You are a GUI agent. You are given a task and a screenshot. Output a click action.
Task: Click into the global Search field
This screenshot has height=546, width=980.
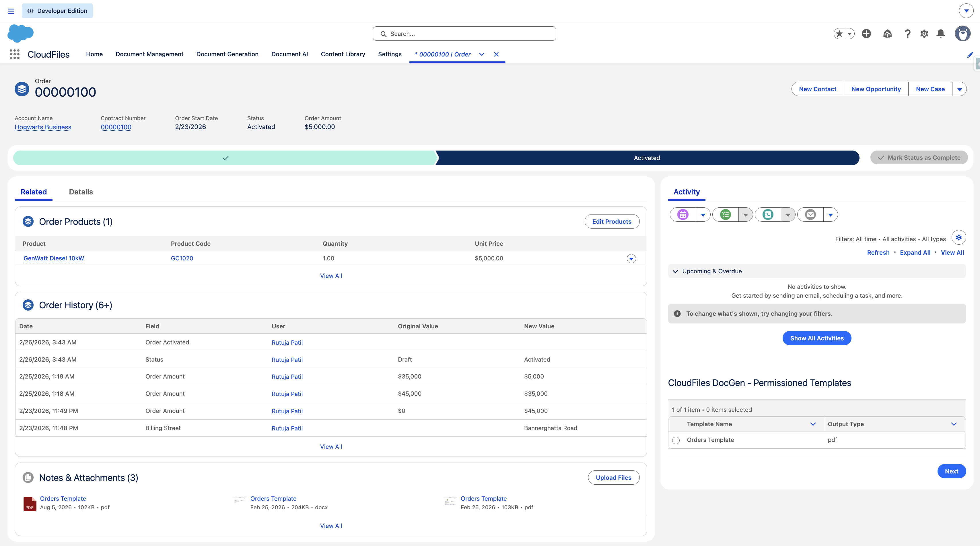tap(464, 34)
